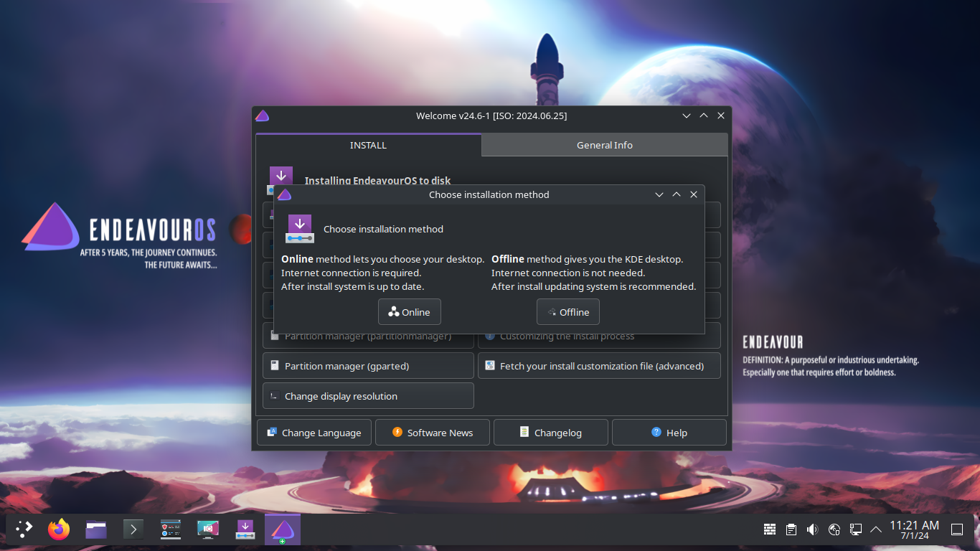Open the firewall brick-wall tray icon
980x551 pixels.
(x=770, y=529)
